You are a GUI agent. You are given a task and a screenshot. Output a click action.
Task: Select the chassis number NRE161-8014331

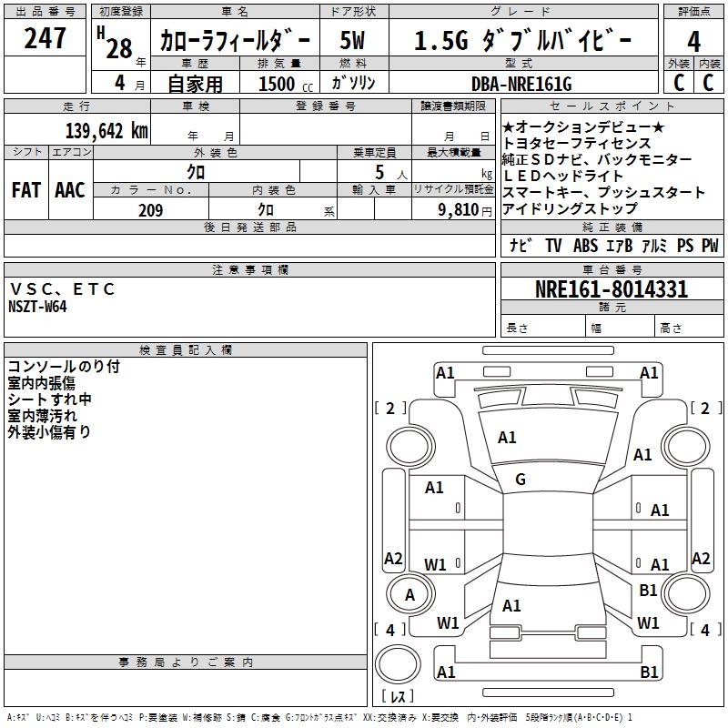coord(612,289)
